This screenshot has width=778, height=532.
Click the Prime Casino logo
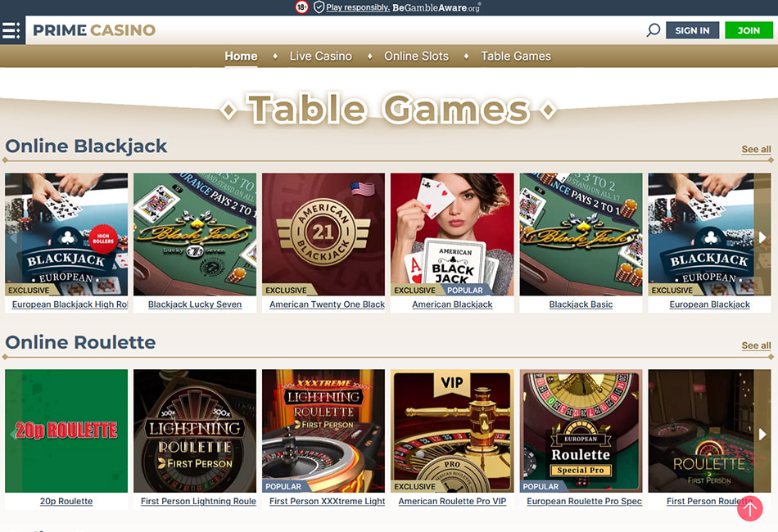point(94,30)
